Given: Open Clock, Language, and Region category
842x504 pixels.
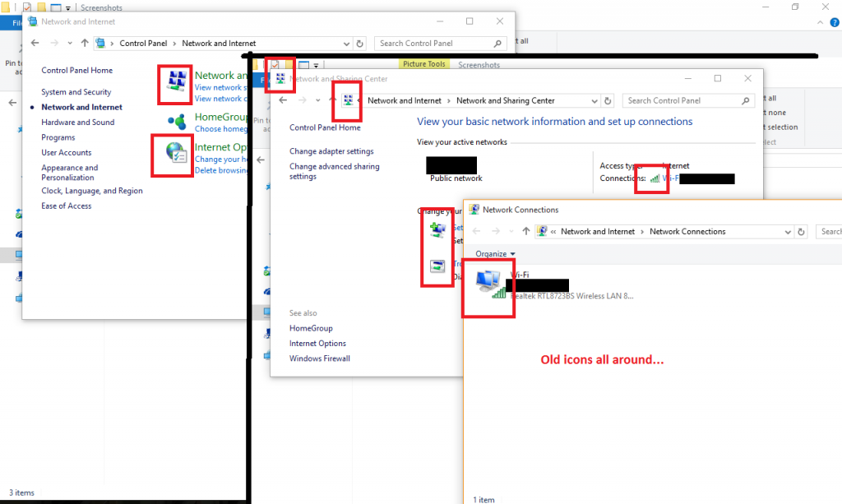Looking at the screenshot, I should pyautogui.click(x=92, y=191).
